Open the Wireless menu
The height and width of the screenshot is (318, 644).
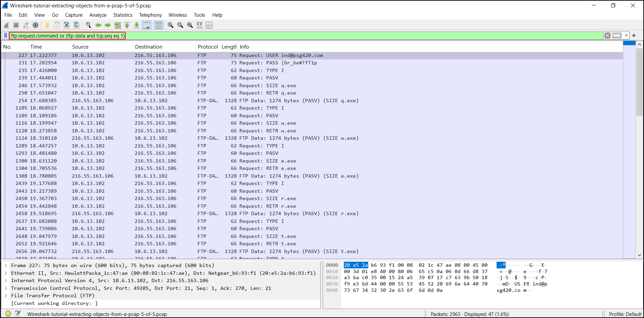point(178,15)
